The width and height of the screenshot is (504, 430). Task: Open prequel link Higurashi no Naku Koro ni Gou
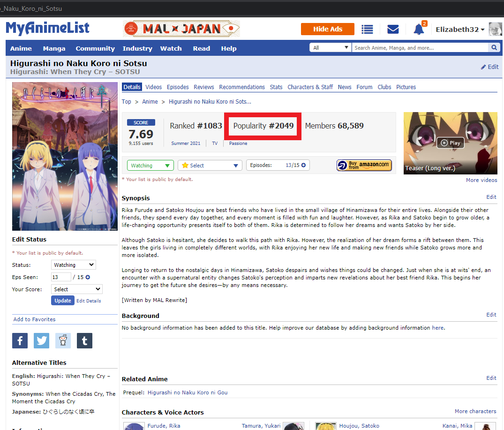(188, 392)
